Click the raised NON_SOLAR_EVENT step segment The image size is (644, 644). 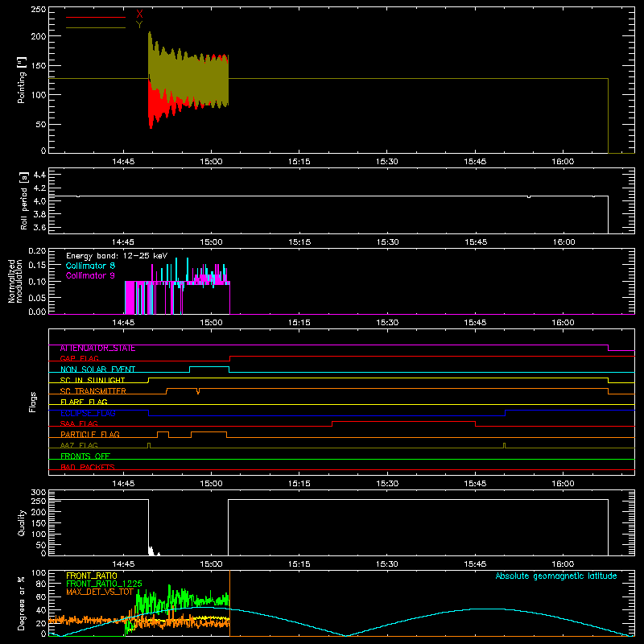(x=209, y=367)
